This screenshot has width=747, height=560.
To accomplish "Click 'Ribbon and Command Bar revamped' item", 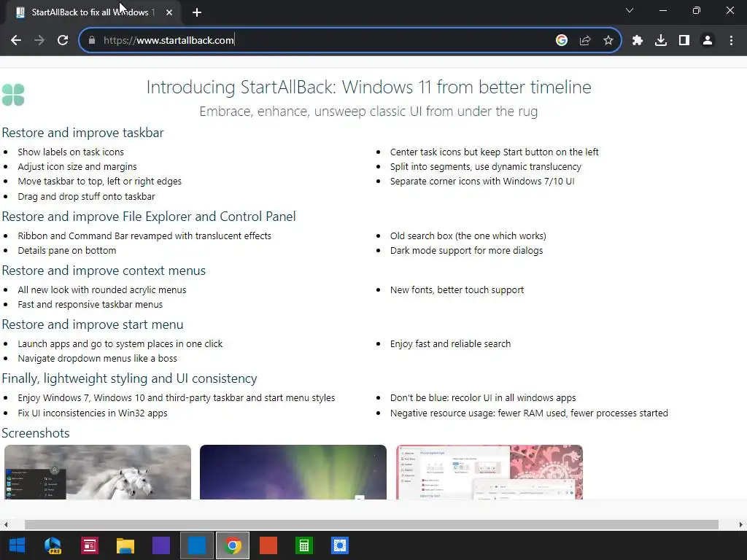I will click(144, 236).
